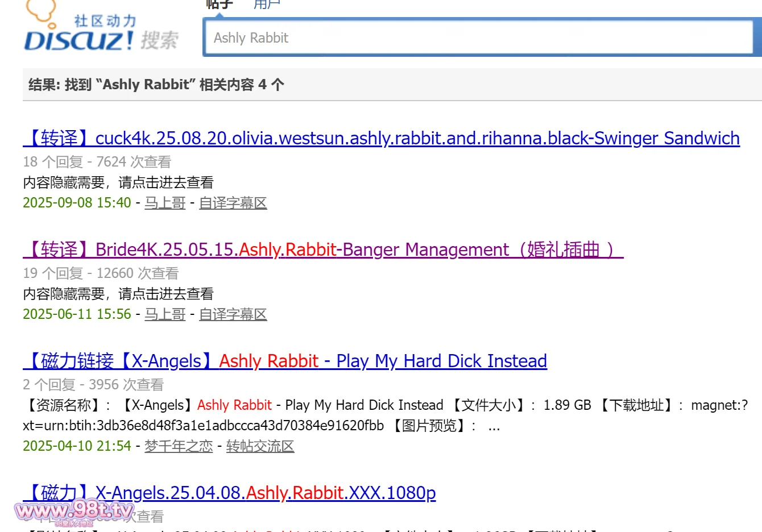Open the 磁力链接 X-Angels post title
This screenshot has height=532, width=762.
click(x=285, y=361)
